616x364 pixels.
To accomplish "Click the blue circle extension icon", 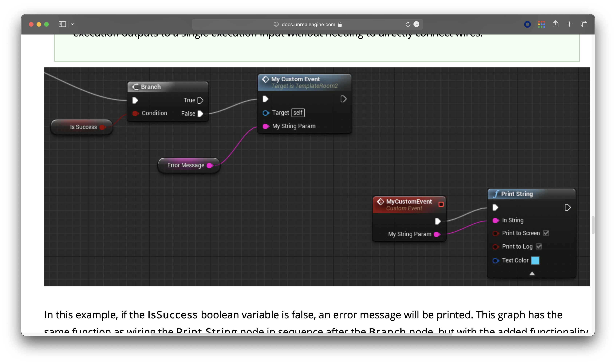I will pos(527,24).
